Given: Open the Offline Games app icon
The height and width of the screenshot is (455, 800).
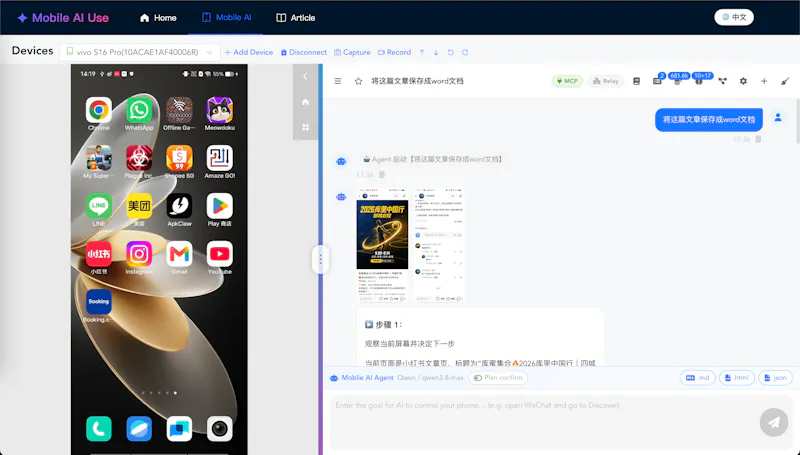Looking at the screenshot, I should coord(179,110).
